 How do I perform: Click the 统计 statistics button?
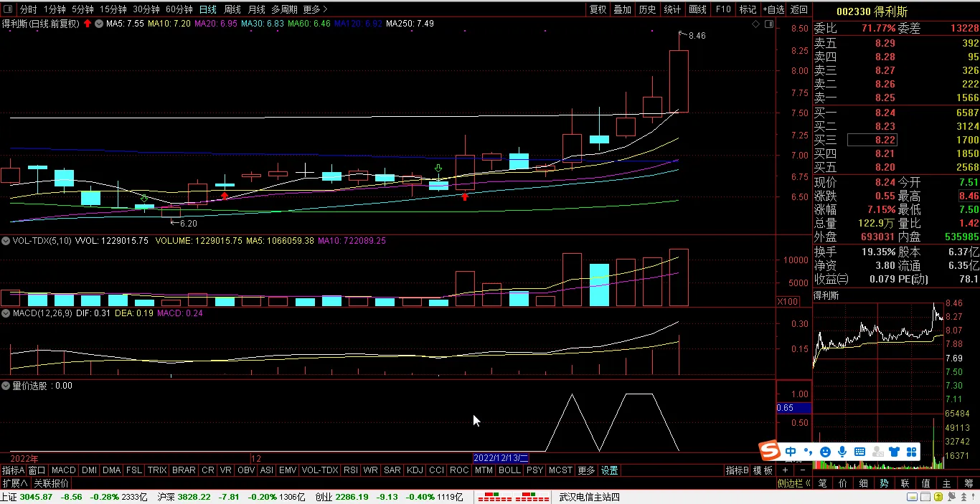click(x=672, y=9)
